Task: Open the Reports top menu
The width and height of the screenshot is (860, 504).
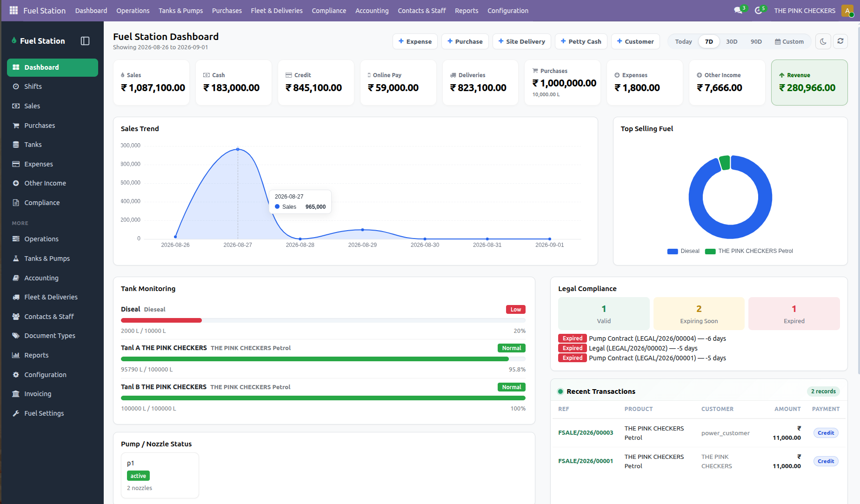Action: [467, 11]
